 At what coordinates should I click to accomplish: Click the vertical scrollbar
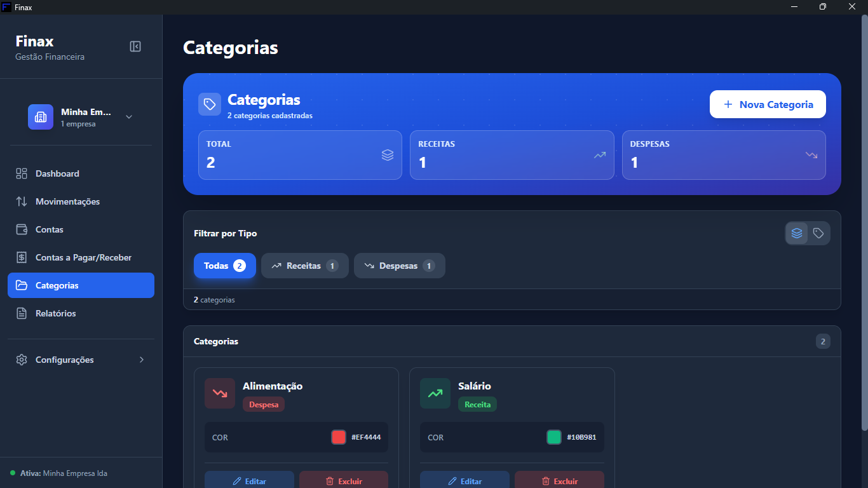[864, 222]
